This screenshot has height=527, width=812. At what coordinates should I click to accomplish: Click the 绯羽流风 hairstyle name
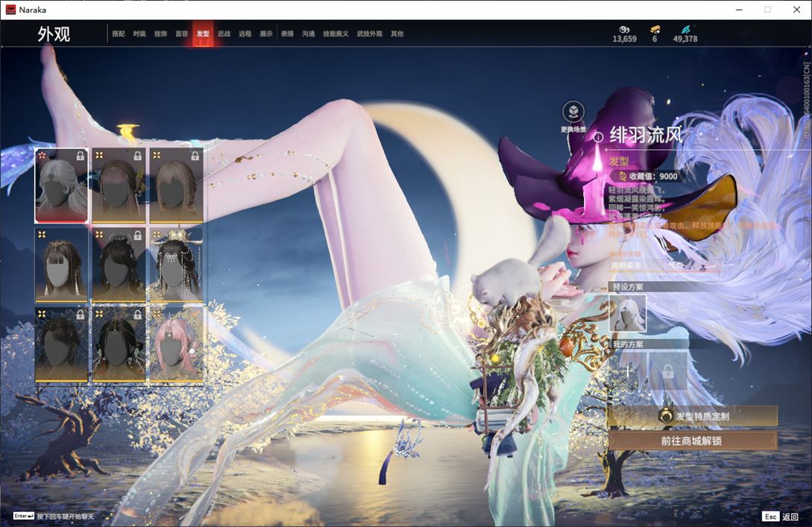click(646, 136)
